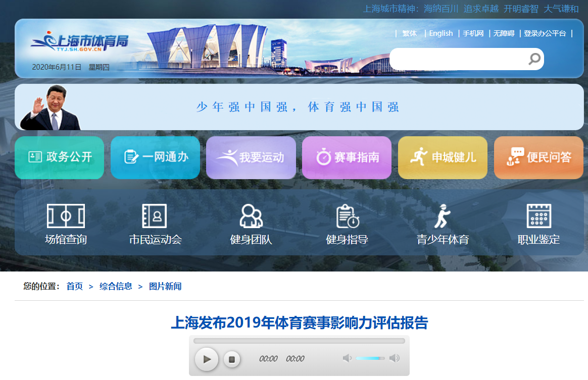
Task: Adjust the audio volume slider
Action: pos(370,358)
